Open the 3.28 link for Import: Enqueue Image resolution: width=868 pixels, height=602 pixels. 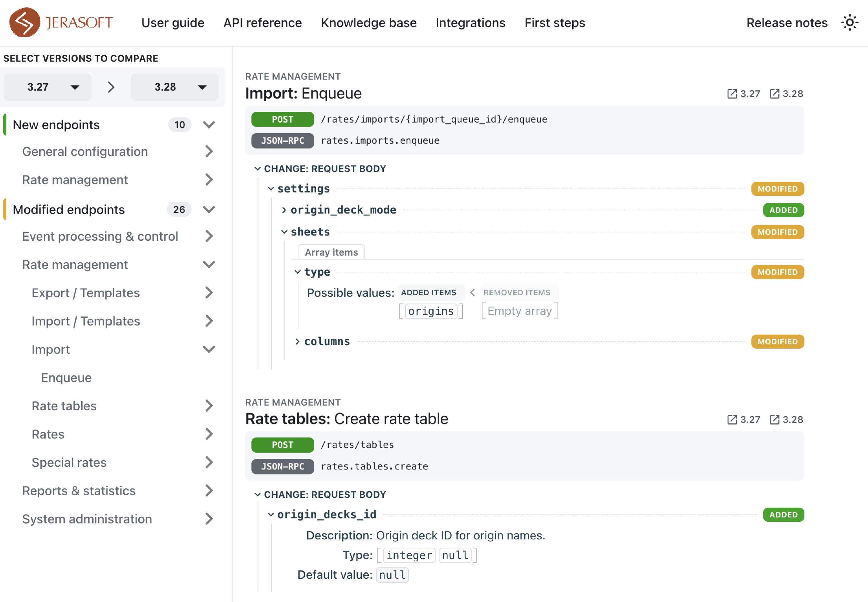(786, 94)
